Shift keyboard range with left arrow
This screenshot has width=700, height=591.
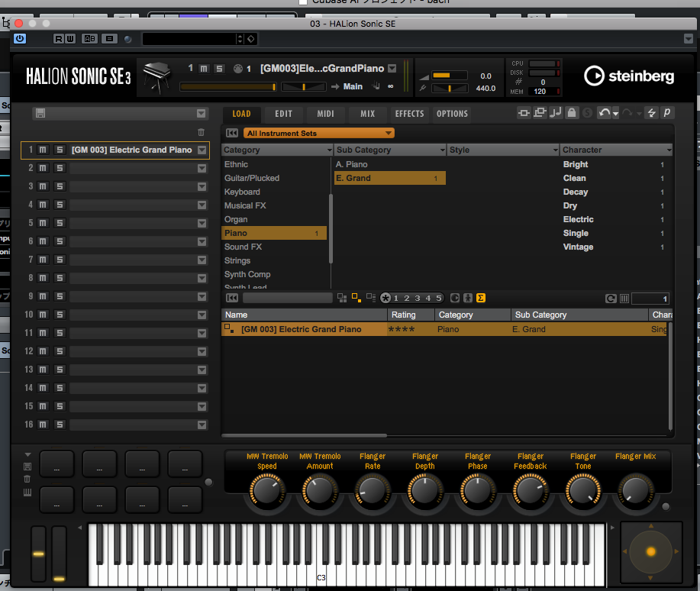coord(80,528)
